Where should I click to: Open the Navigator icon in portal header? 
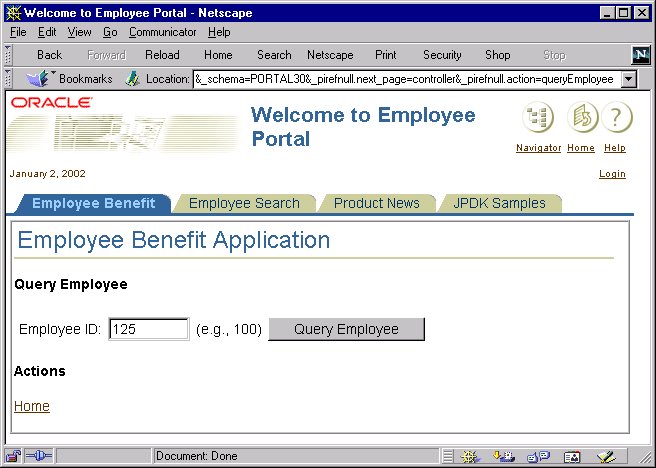[538, 117]
